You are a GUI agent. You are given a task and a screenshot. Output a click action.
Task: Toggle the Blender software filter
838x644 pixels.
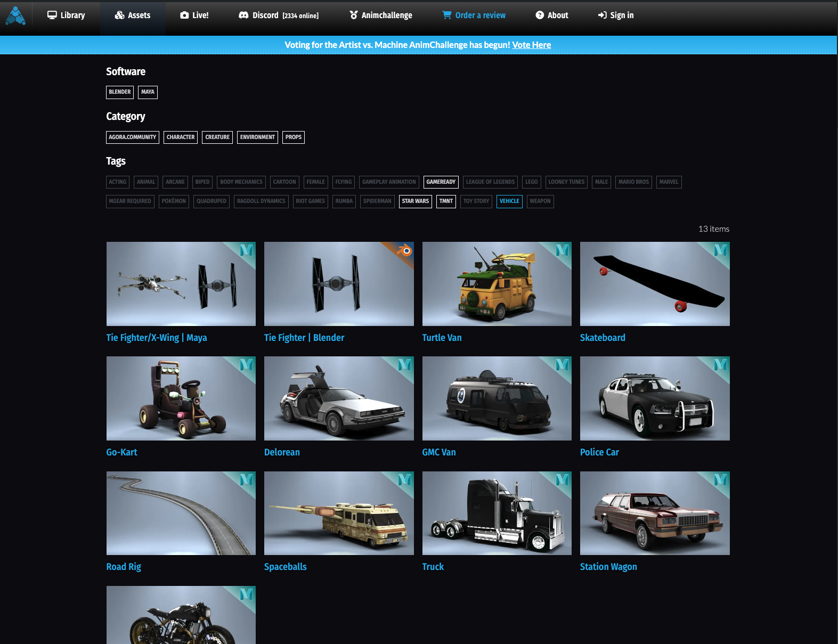click(x=120, y=92)
